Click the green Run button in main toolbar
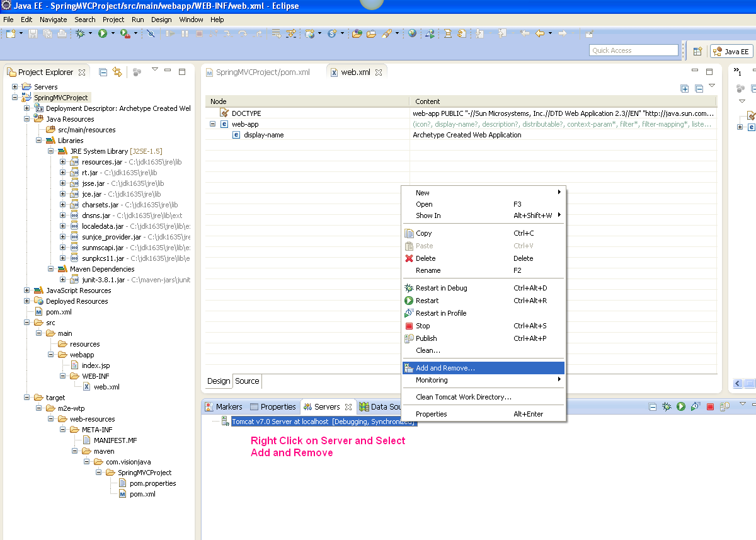This screenshot has width=756, height=540. click(102, 33)
